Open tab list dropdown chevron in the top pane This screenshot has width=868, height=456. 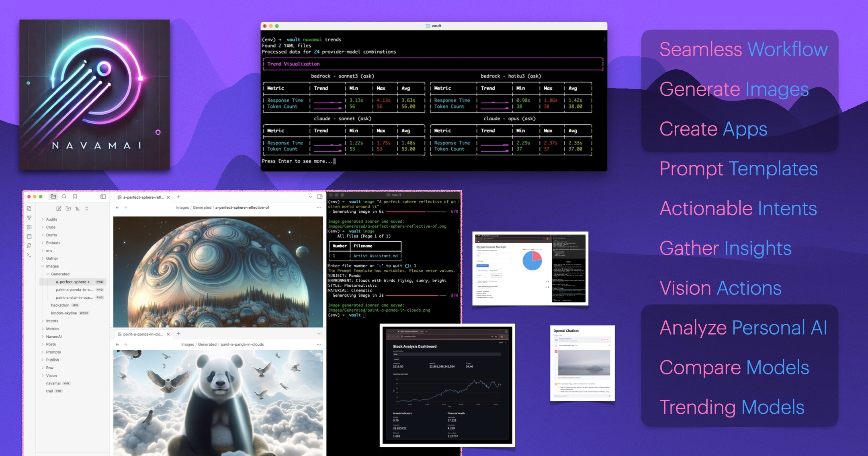310,197
